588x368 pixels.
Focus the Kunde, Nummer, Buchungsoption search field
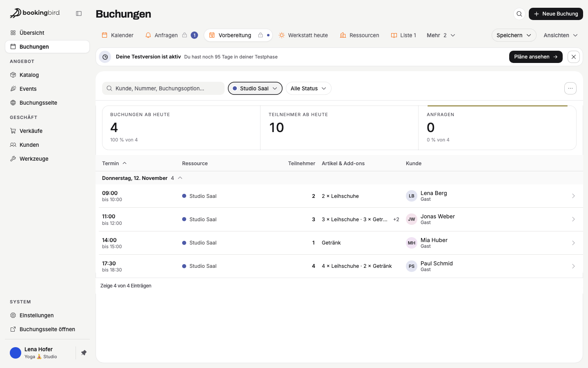coord(163,88)
